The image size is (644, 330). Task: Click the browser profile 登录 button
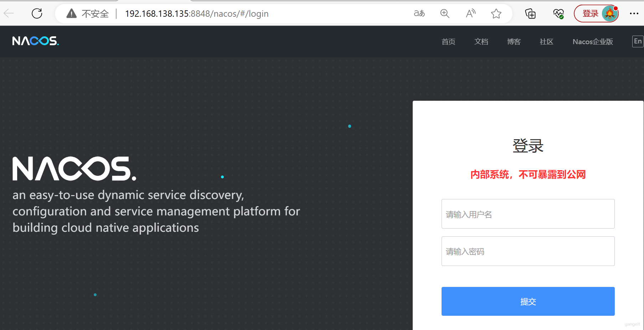pos(596,14)
